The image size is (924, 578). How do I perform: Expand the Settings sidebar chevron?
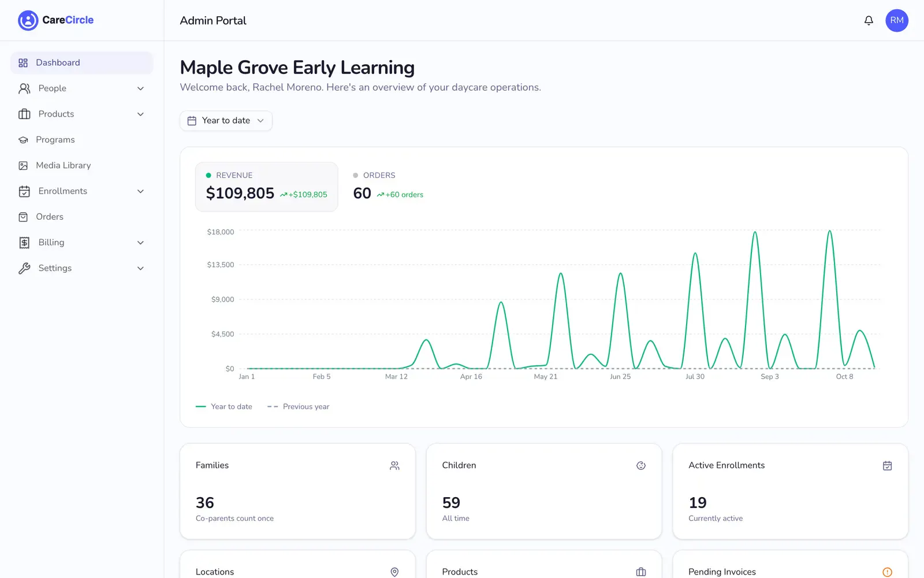pyautogui.click(x=140, y=268)
